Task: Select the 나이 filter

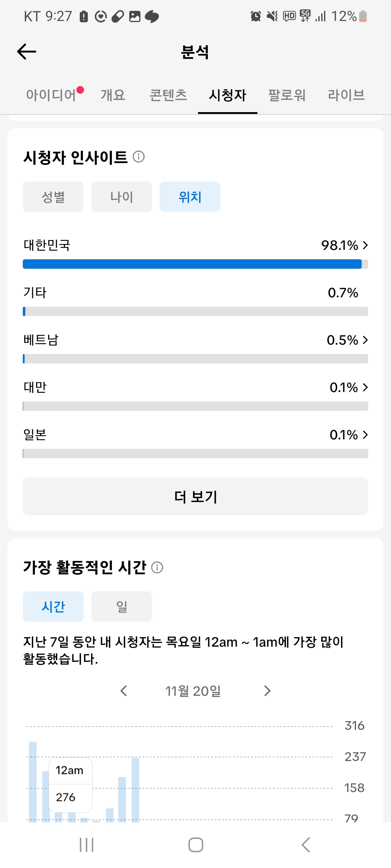Action: (x=122, y=197)
